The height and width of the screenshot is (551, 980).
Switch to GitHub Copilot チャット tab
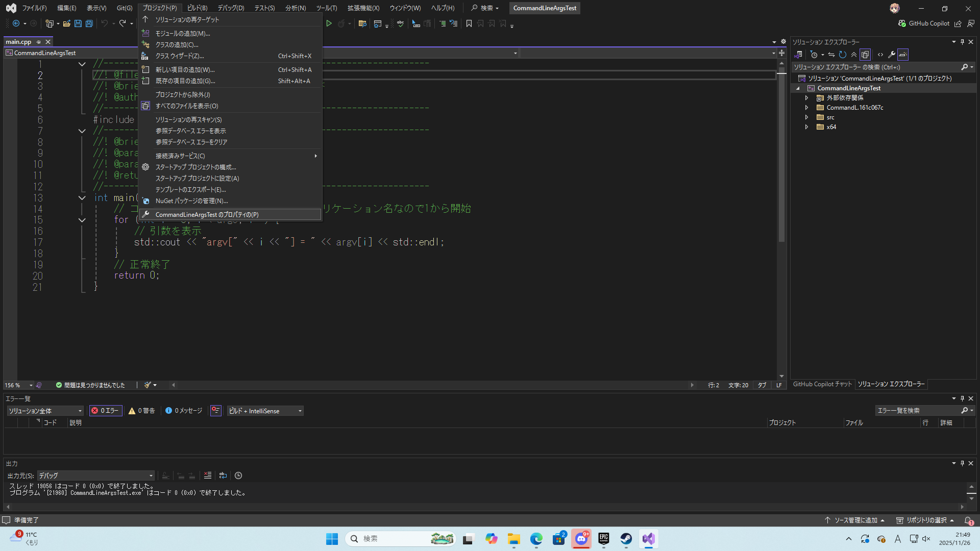click(x=822, y=384)
